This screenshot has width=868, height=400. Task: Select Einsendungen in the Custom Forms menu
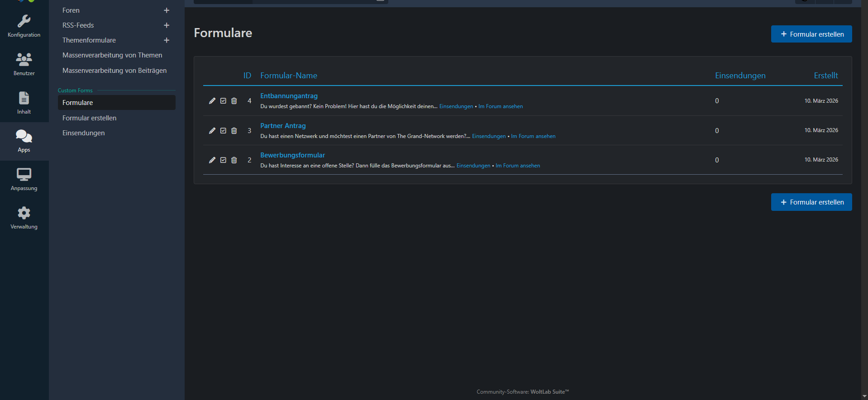tap(84, 133)
